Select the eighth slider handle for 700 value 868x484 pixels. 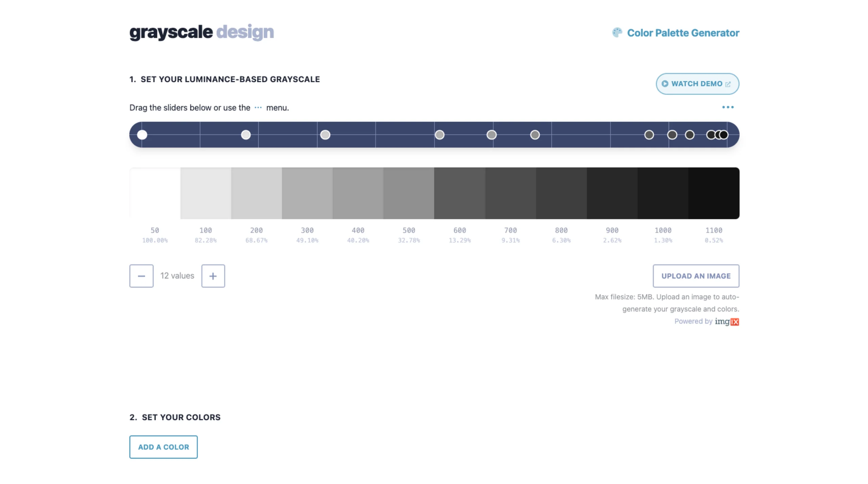[672, 135]
